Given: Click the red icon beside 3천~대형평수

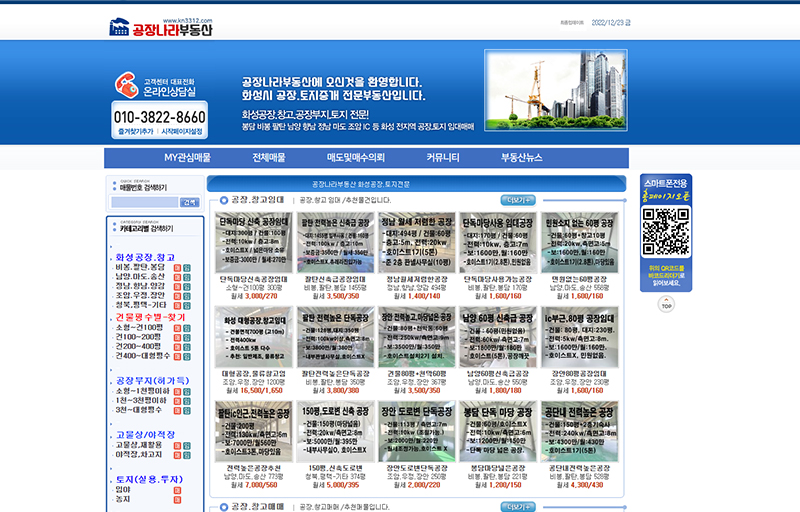Looking at the screenshot, I should click(177, 411).
